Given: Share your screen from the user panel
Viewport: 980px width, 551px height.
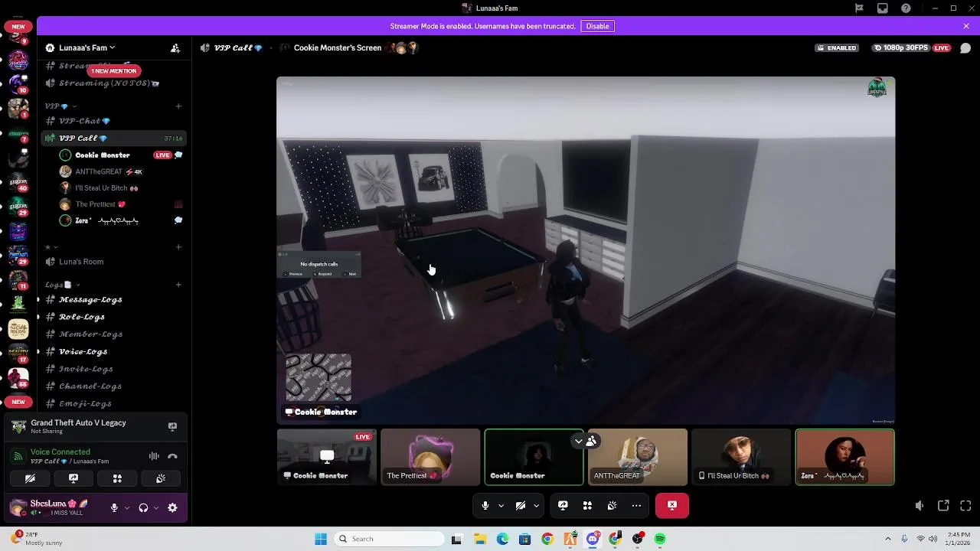Looking at the screenshot, I should click(x=73, y=478).
